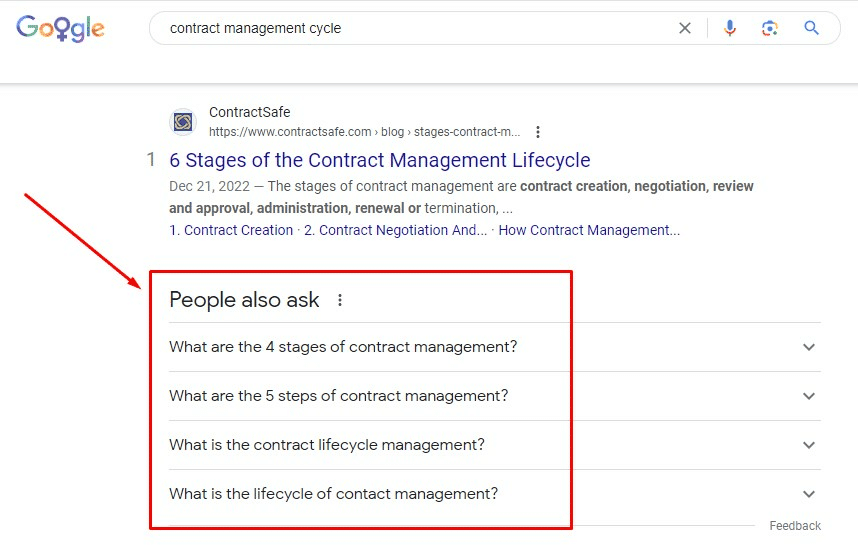This screenshot has width=858, height=551.
Task: Click the blue search magnifier icon
Action: pyautogui.click(x=811, y=28)
